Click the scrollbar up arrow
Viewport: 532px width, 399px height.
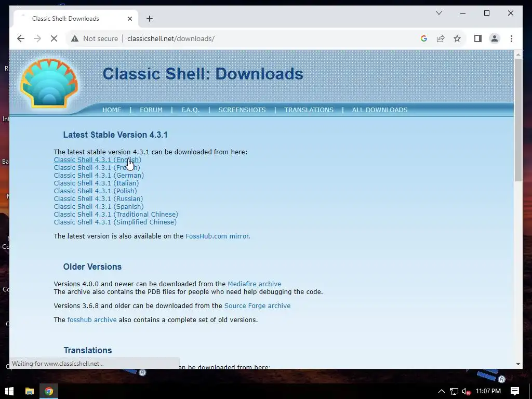coord(518,54)
